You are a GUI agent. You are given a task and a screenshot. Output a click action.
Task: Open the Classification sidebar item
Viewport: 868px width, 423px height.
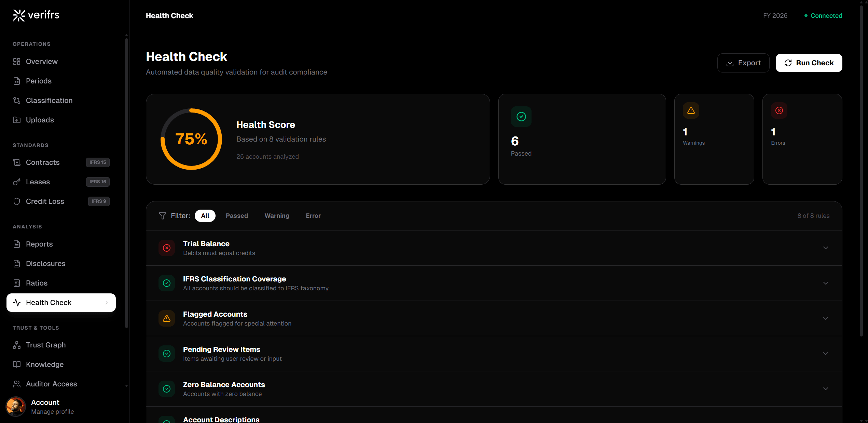pos(49,101)
